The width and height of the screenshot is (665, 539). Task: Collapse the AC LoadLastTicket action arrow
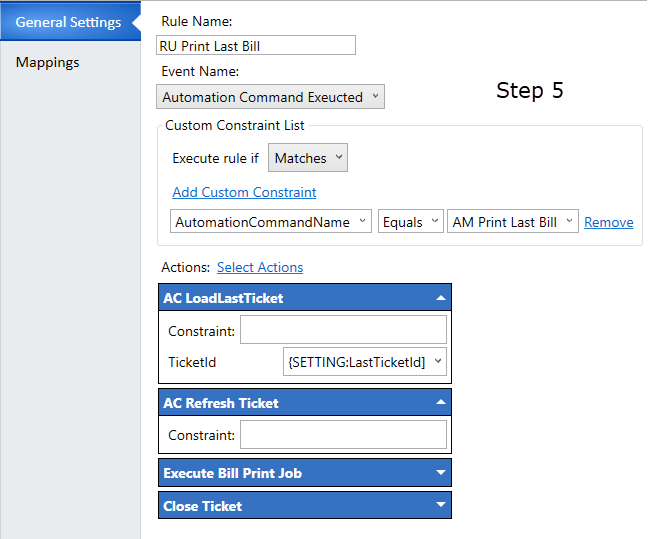[x=441, y=298]
